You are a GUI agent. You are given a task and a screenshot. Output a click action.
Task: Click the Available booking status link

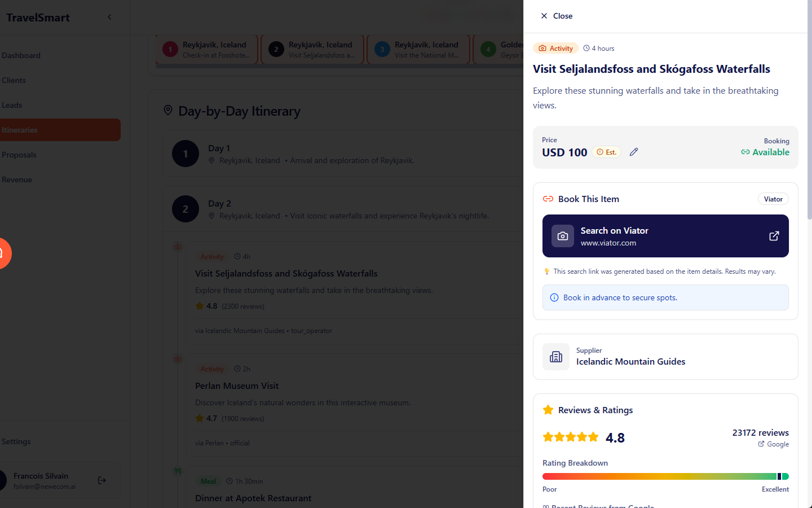click(765, 152)
